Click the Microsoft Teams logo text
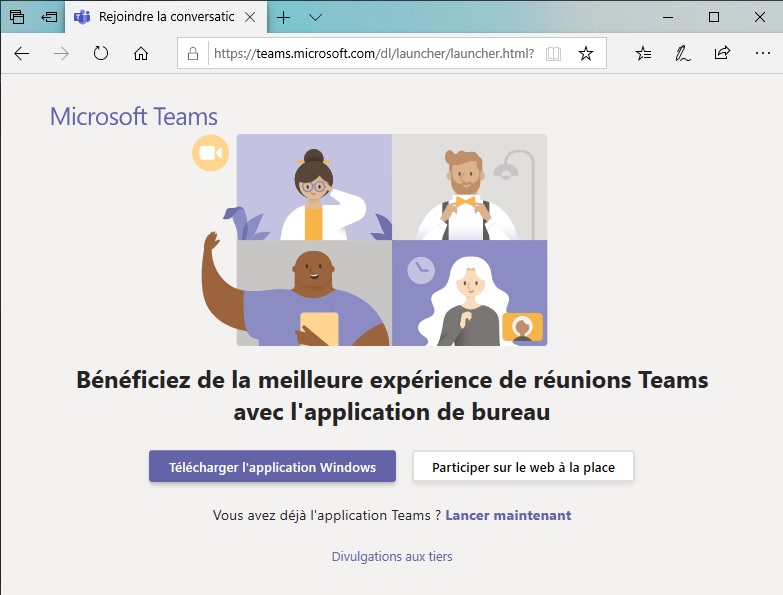The width and height of the screenshot is (783, 595). pos(133,116)
